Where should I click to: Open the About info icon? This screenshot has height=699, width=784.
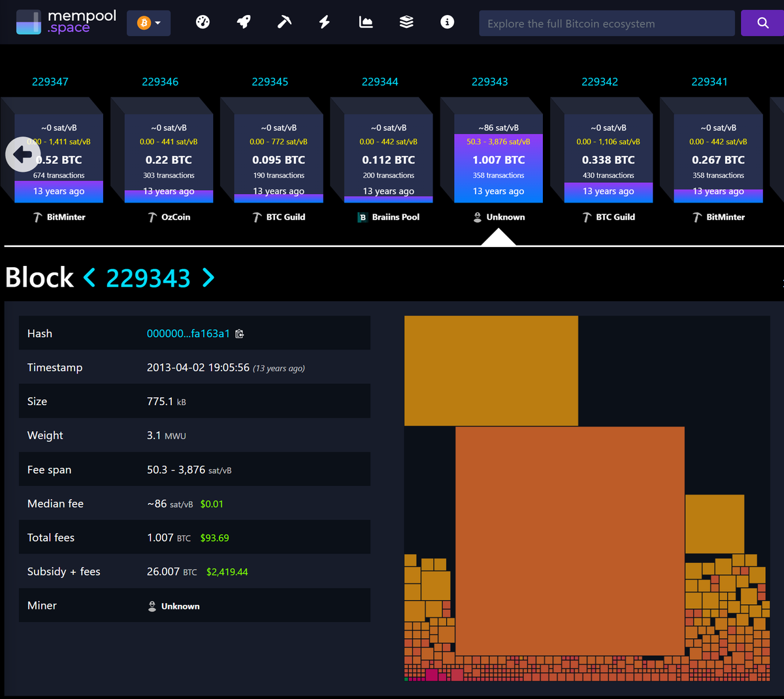click(447, 22)
